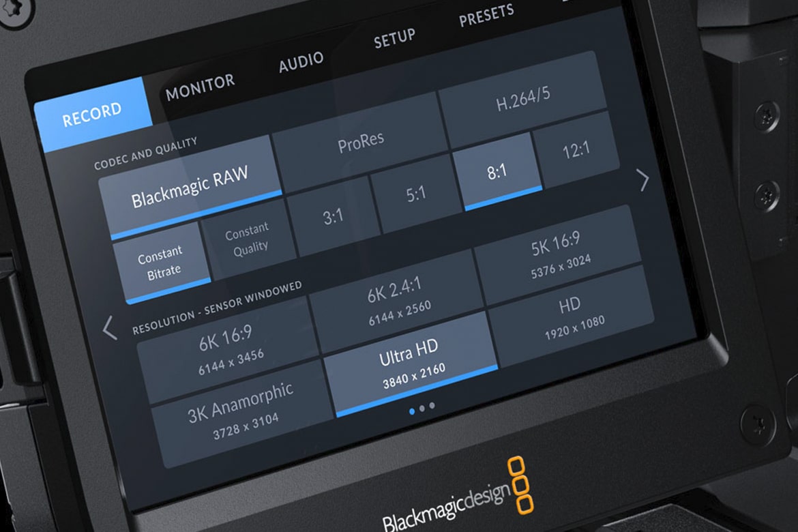Set compression ratio to 5:1
Image resolution: width=798 pixels, height=532 pixels.
pos(416,194)
